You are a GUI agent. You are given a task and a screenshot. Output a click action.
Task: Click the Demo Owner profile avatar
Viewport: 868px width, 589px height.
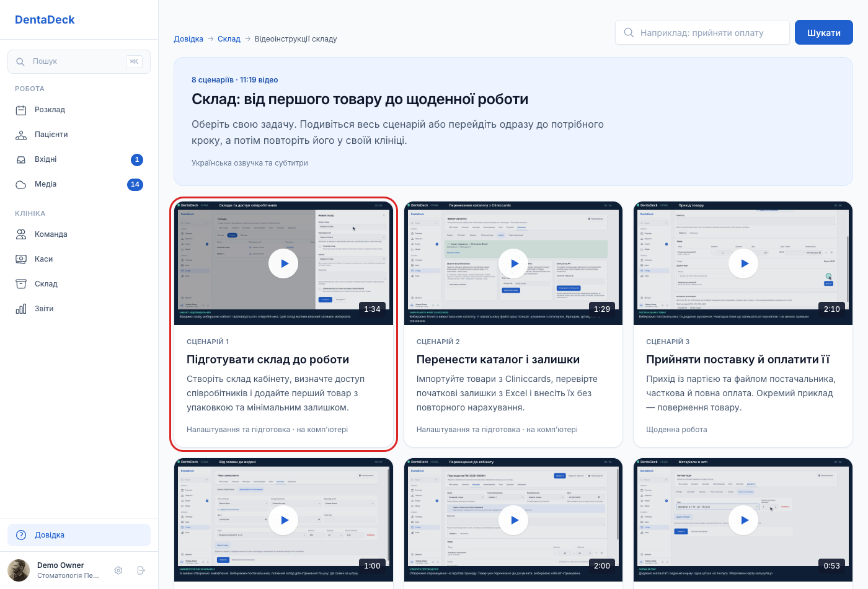19,570
